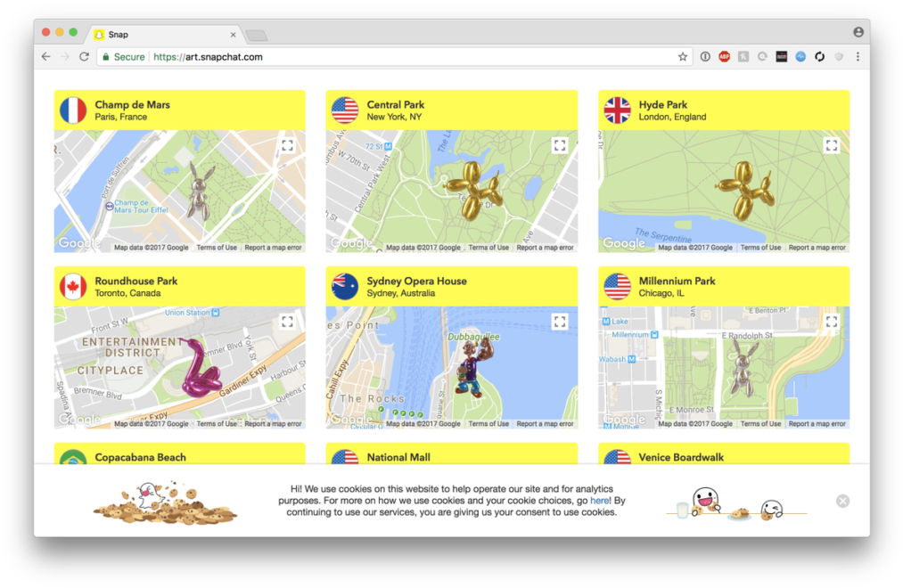Click the Hyde Park title
The image size is (903, 588).
(x=663, y=105)
